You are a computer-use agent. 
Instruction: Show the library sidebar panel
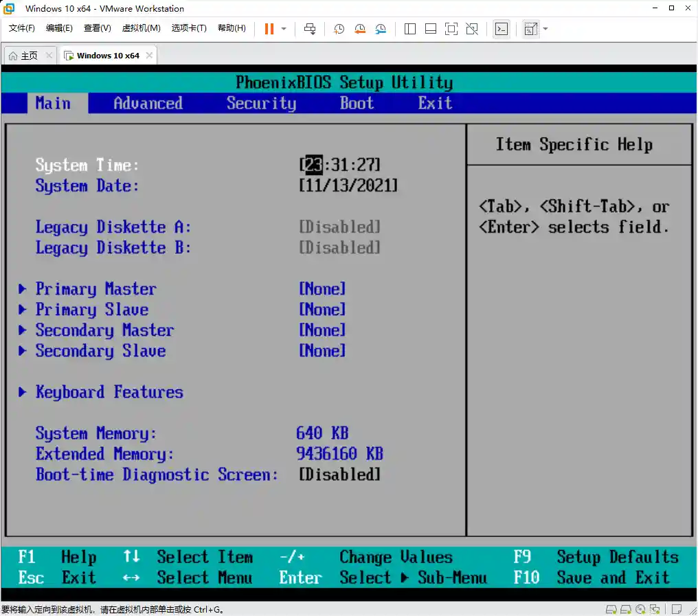pyautogui.click(x=409, y=29)
